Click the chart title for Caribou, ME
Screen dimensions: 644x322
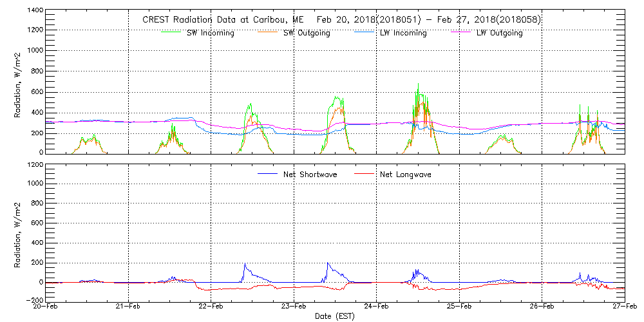tap(341, 20)
